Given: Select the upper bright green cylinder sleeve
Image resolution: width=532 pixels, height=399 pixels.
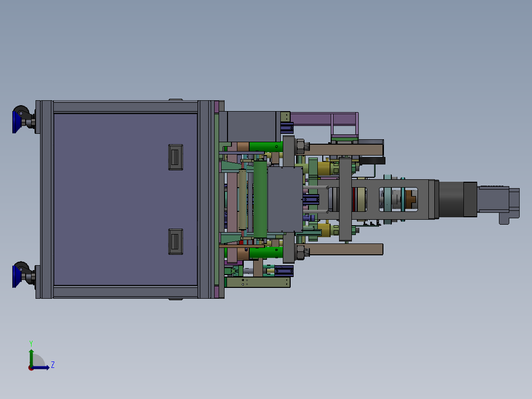Looking at the screenshot, I should [266, 147].
